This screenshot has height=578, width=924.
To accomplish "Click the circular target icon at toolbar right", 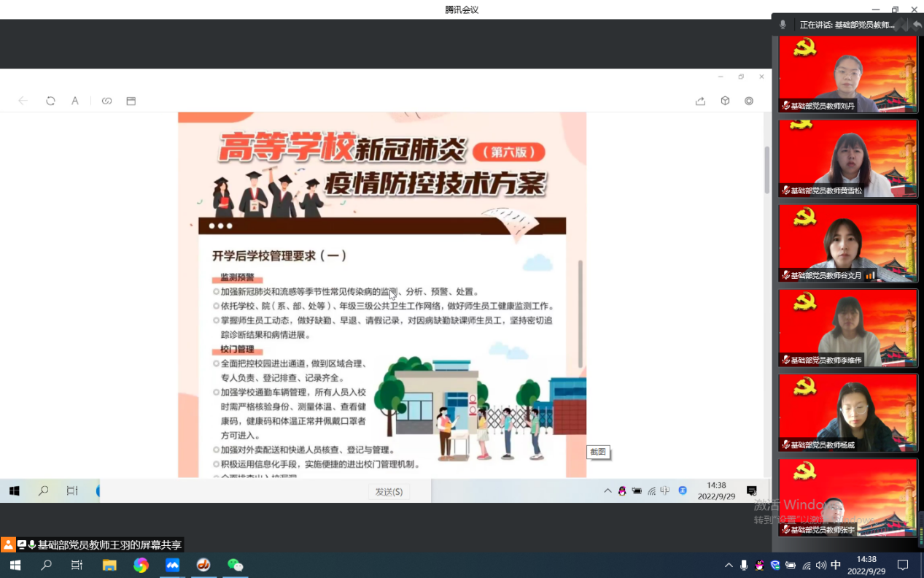I will coord(749,101).
